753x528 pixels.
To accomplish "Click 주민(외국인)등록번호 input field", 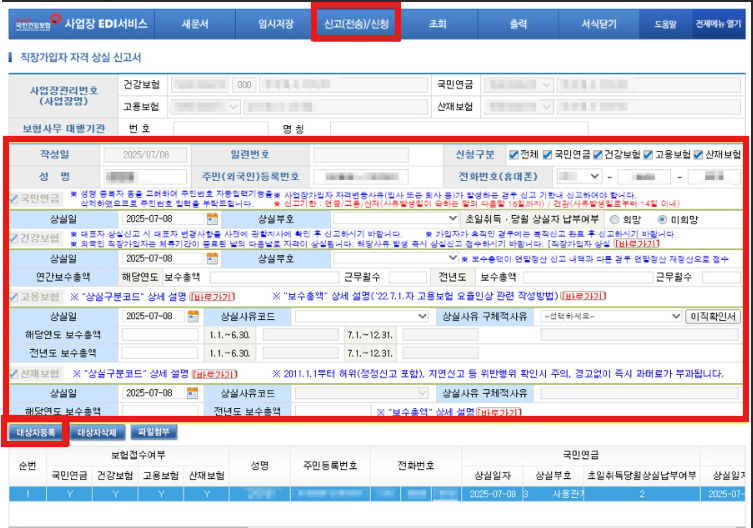I will (361, 176).
